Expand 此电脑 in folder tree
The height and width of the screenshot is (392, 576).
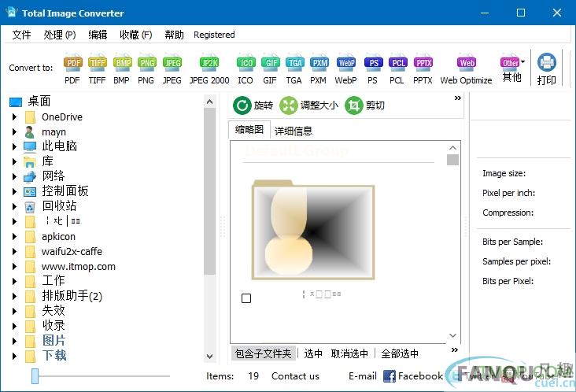click(x=14, y=146)
